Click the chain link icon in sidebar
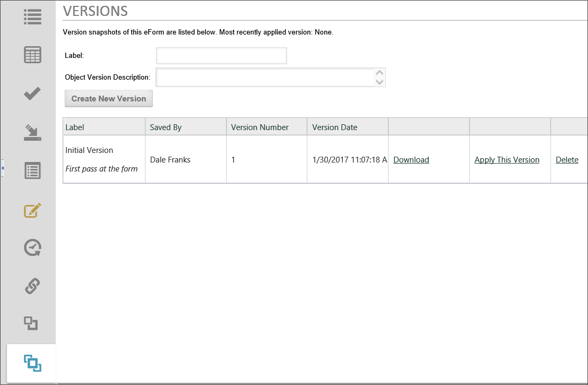The height and width of the screenshot is (385, 588). [32, 286]
